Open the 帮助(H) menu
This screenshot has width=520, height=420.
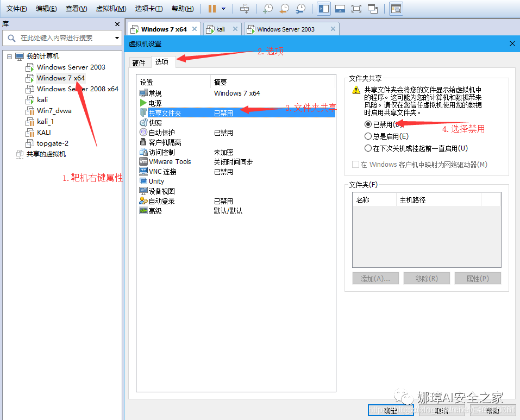pos(183,9)
